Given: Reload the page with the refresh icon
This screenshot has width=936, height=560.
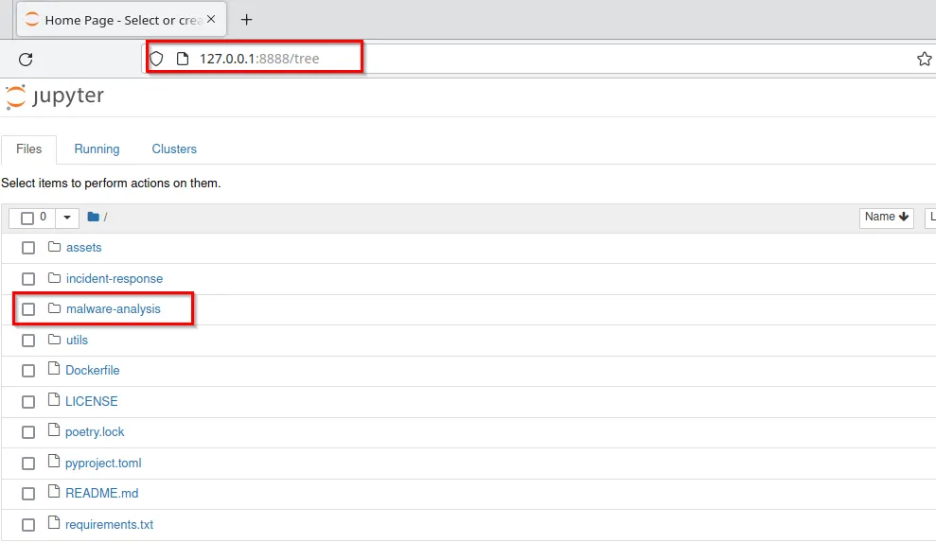Looking at the screenshot, I should click(x=26, y=60).
